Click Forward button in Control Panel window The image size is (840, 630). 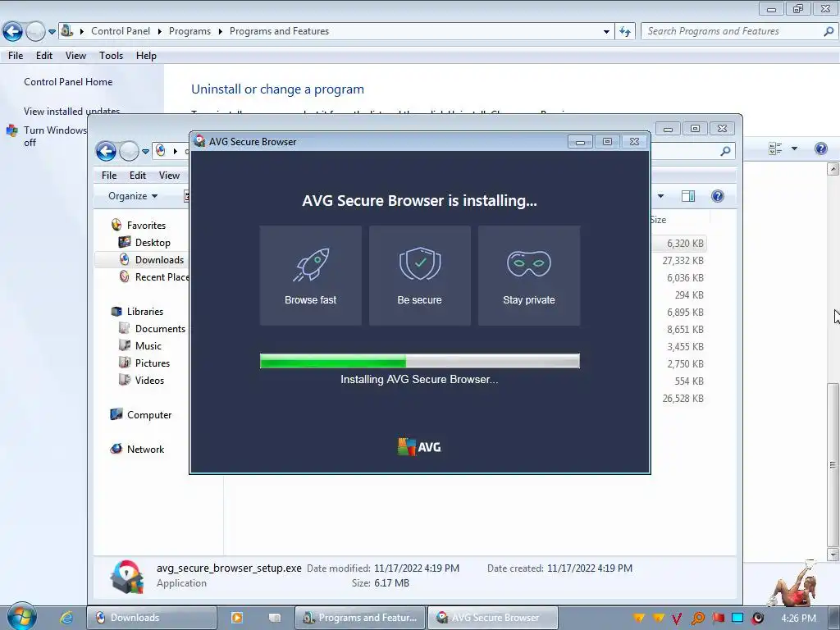(35, 32)
